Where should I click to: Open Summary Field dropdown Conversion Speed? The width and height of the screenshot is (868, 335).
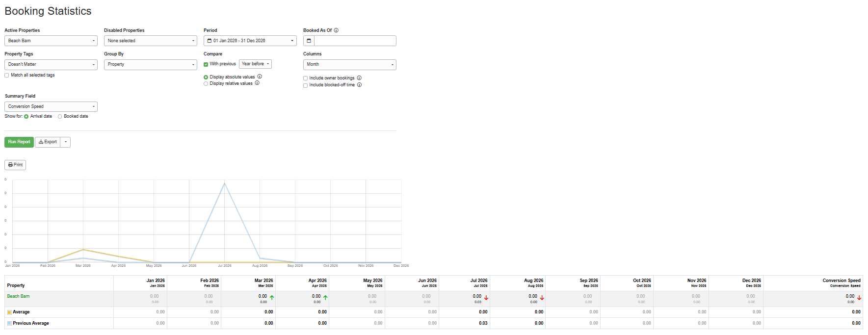(x=51, y=106)
